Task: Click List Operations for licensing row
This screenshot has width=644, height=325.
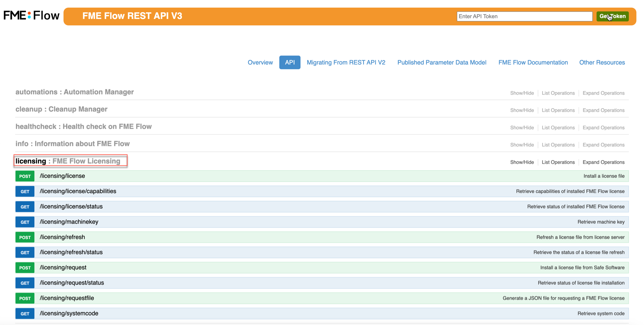Action: [558, 162]
